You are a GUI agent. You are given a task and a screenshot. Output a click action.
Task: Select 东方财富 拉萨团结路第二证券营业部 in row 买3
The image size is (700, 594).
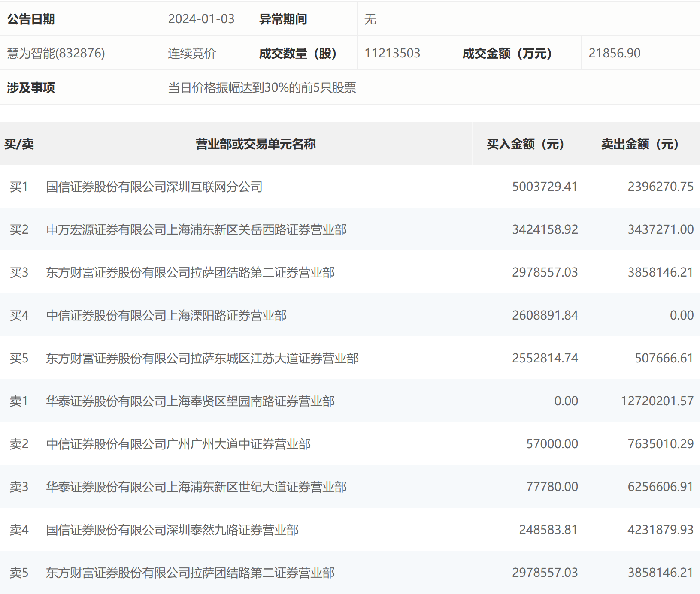click(x=190, y=272)
